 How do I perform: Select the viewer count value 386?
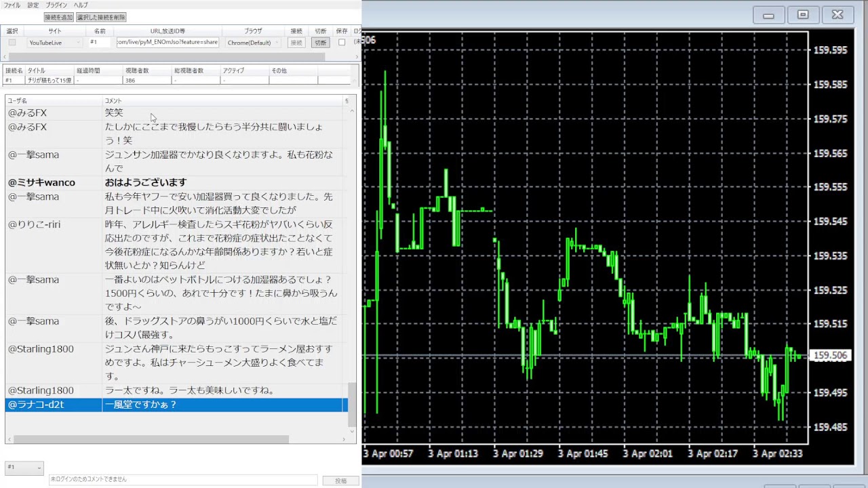tap(146, 80)
